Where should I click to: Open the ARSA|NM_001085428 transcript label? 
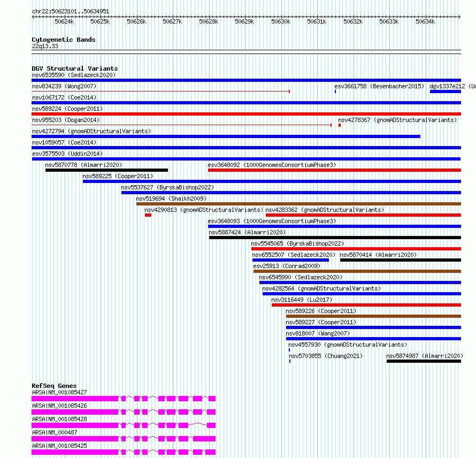pyautogui.click(x=59, y=419)
